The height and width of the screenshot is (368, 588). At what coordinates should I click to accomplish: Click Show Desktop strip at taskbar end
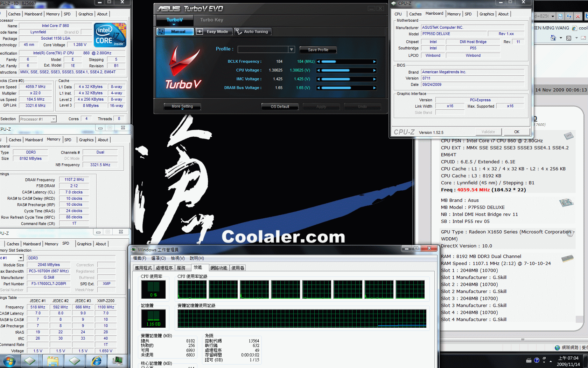(586, 361)
